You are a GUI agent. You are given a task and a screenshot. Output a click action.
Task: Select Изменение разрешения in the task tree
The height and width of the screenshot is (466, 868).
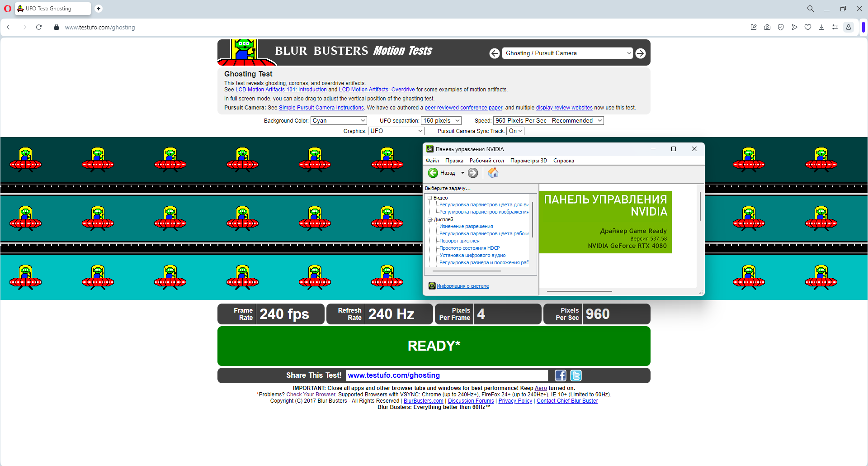pyautogui.click(x=466, y=226)
